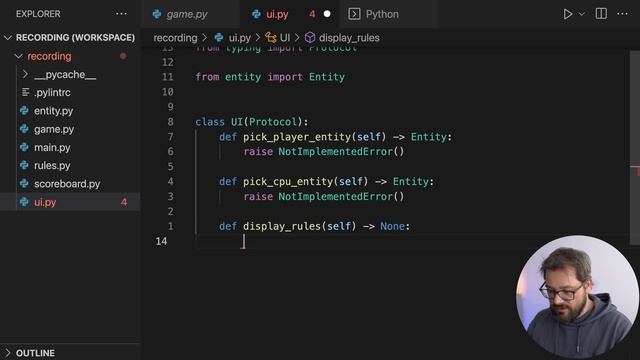This screenshot has height=360, width=640.
Task: Close ui.py using the unsaved dot
Action: 327,14
